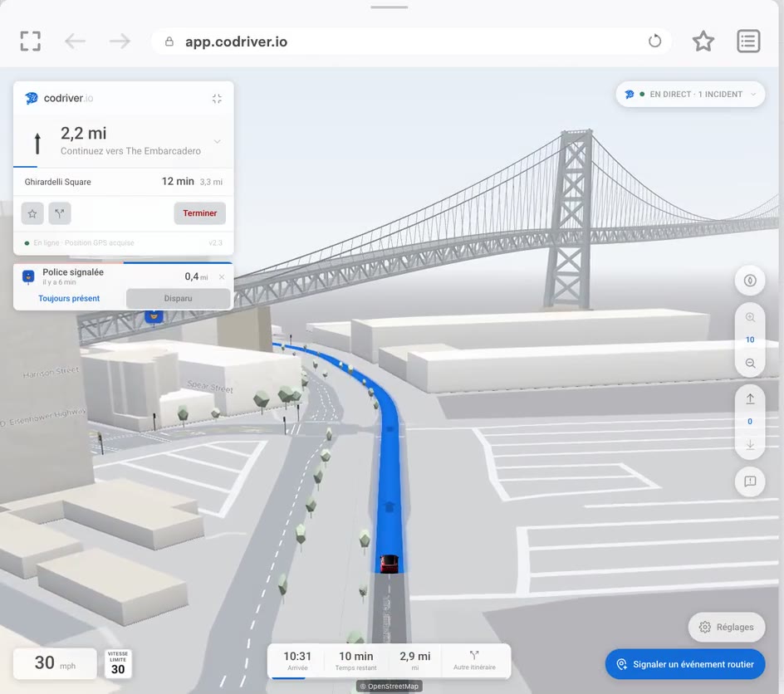This screenshot has height=694, width=784.
Task: End navigation with the Terminer button
Action: click(x=199, y=213)
